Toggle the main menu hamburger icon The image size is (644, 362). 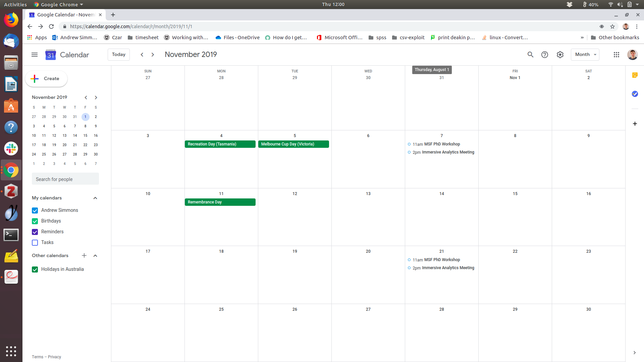tap(35, 55)
